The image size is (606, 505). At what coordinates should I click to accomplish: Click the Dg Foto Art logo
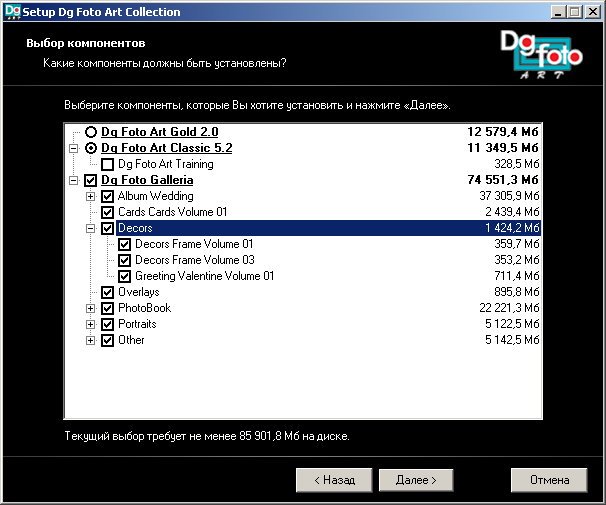pyautogui.click(x=541, y=54)
